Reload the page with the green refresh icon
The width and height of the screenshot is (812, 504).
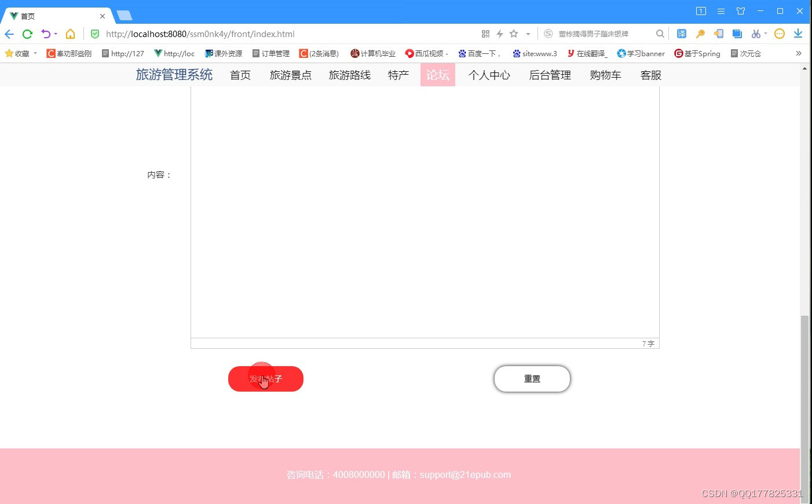pyautogui.click(x=27, y=34)
